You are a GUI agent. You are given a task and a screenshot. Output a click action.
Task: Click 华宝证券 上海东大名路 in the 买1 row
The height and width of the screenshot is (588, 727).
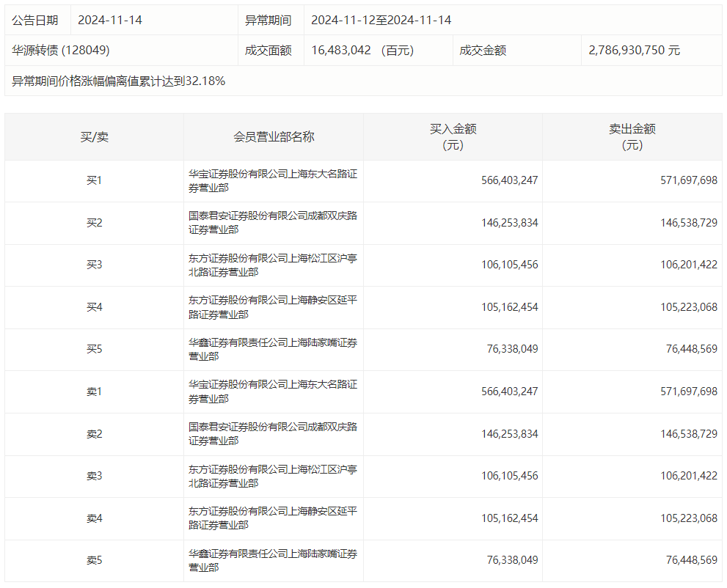coord(273,181)
